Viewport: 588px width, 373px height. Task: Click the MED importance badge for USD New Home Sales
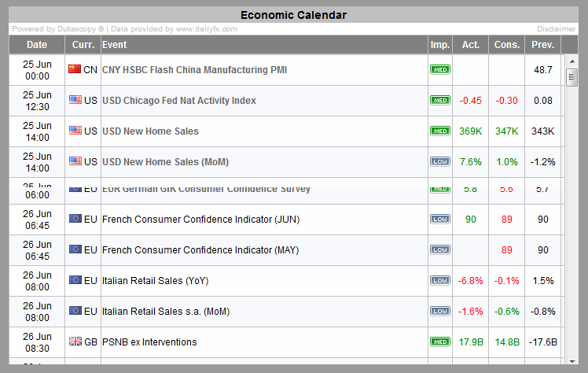pos(440,131)
